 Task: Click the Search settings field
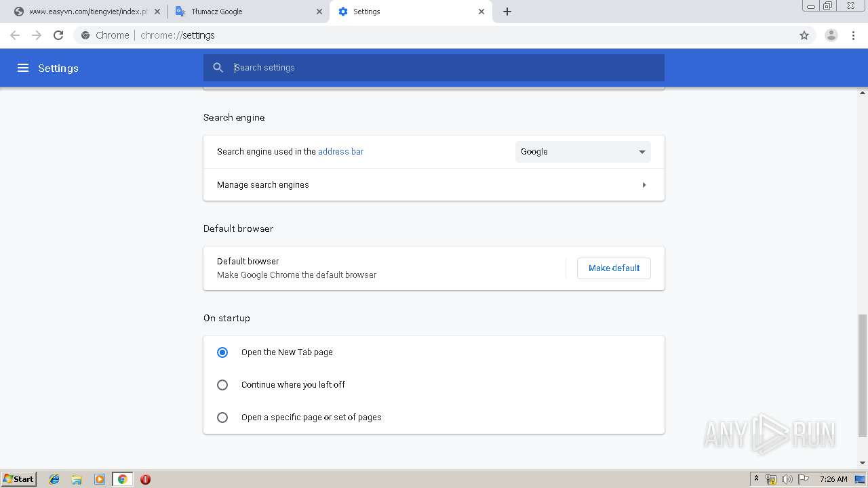coord(434,68)
